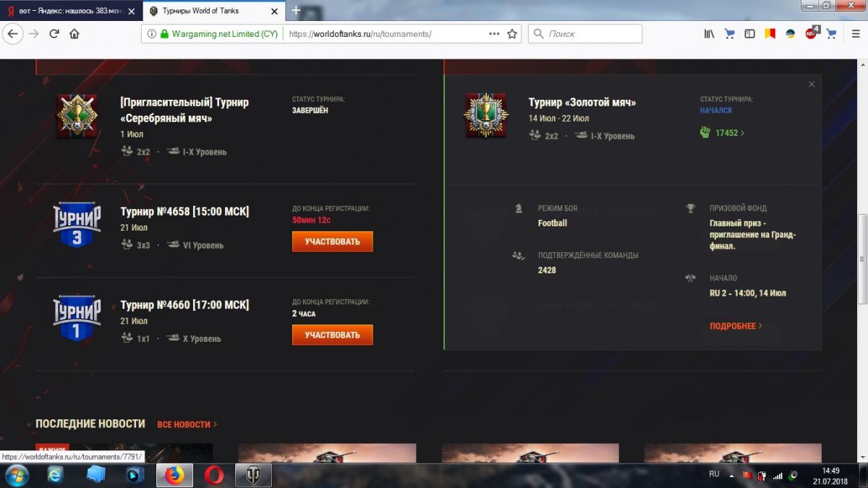Click Участвовать for Tournament №4658

coord(333,241)
